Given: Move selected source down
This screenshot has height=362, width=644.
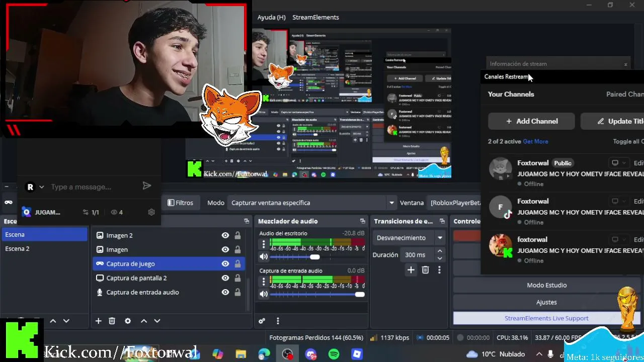Looking at the screenshot, I should point(157,321).
